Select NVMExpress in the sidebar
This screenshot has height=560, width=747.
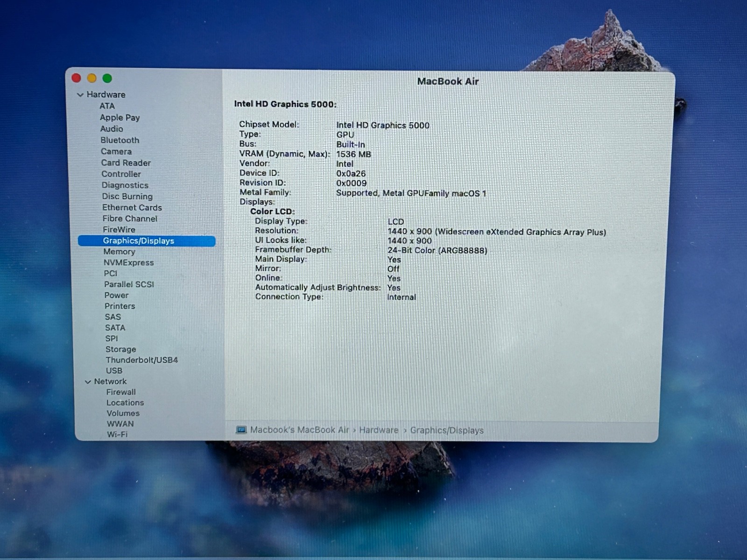tap(128, 263)
